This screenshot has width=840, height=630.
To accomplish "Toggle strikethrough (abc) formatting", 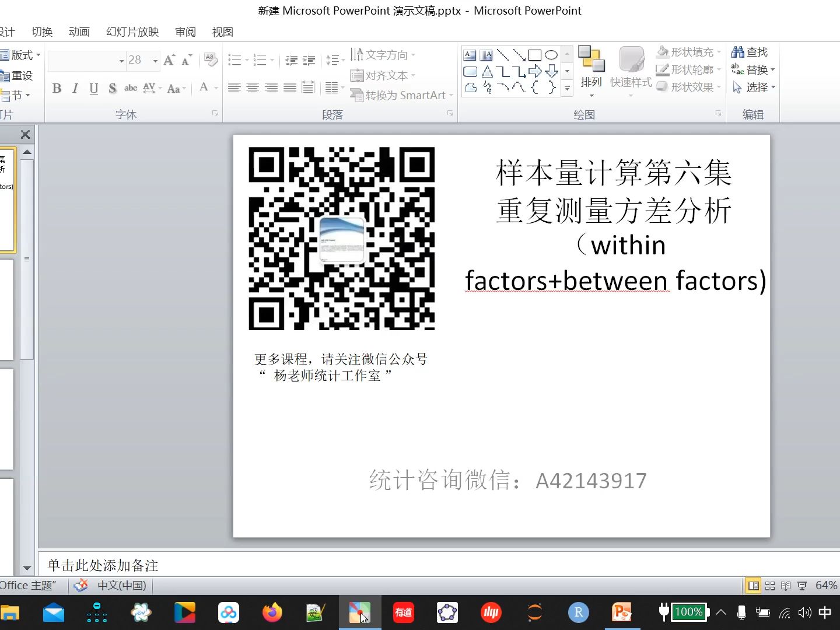I will [x=131, y=88].
